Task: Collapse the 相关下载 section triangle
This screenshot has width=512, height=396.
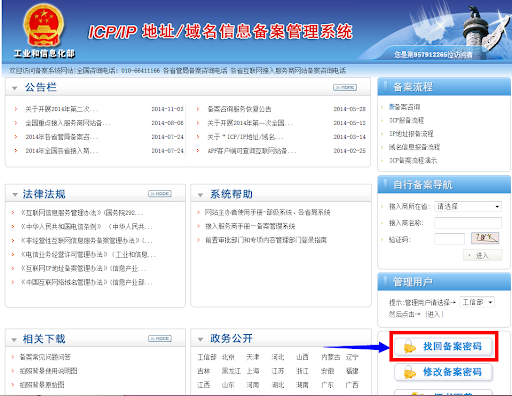Action: coord(14,340)
